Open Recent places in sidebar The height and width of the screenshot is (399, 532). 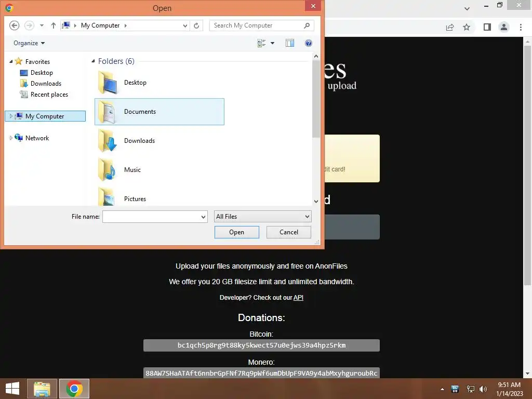[x=49, y=95]
